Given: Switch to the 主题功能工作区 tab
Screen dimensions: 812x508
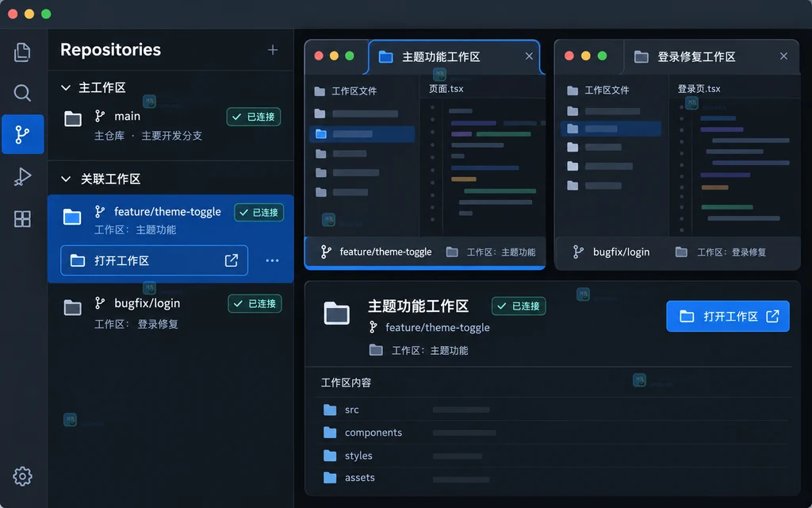Looking at the screenshot, I should pyautogui.click(x=454, y=56).
